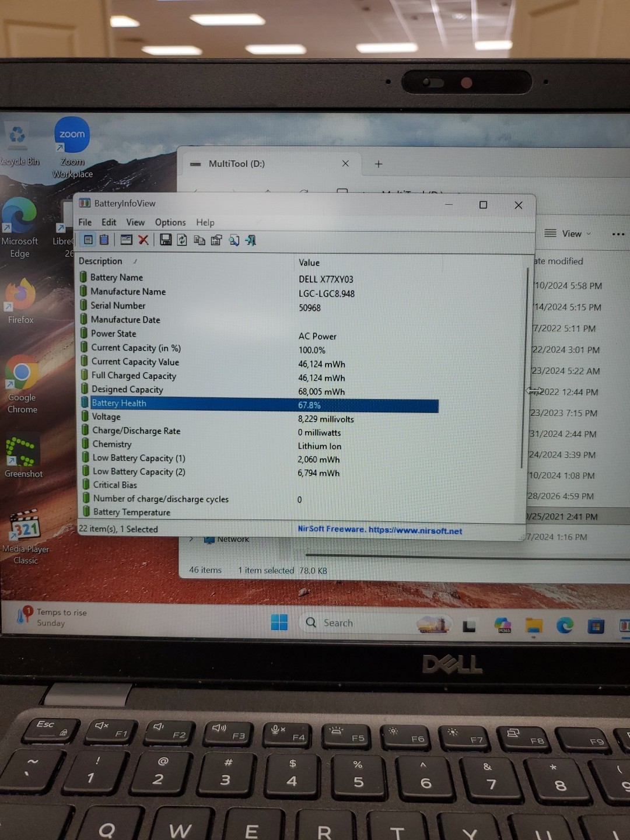Image resolution: width=630 pixels, height=840 pixels.
Task: Open the Zoom Workplace desktop shortcut
Action: coord(72,148)
